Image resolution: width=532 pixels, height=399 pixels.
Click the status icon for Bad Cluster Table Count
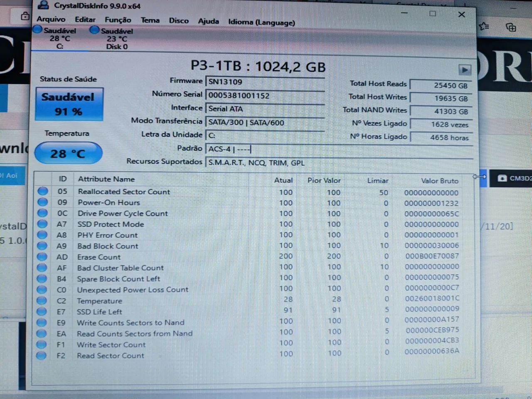click(x=42, y=267)
